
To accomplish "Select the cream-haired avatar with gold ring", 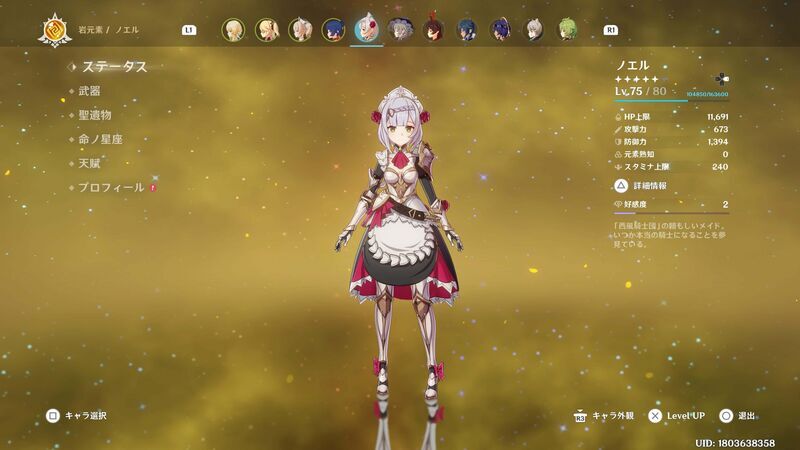I will (x=300, y=30).
